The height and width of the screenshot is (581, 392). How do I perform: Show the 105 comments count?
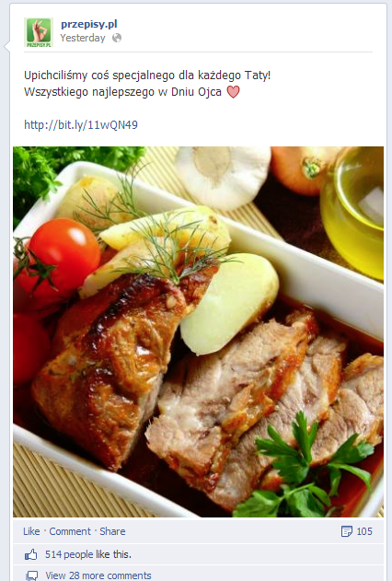point(364,531)
